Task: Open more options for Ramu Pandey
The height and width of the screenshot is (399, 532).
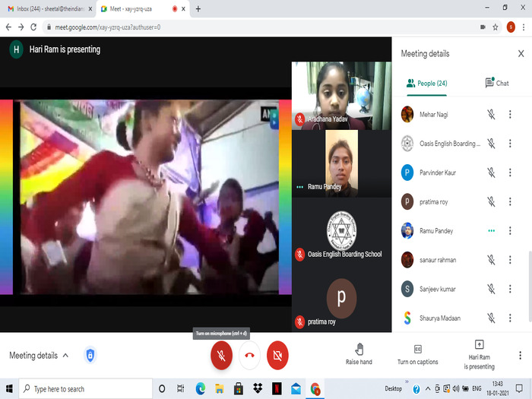Action: (510, 231)
